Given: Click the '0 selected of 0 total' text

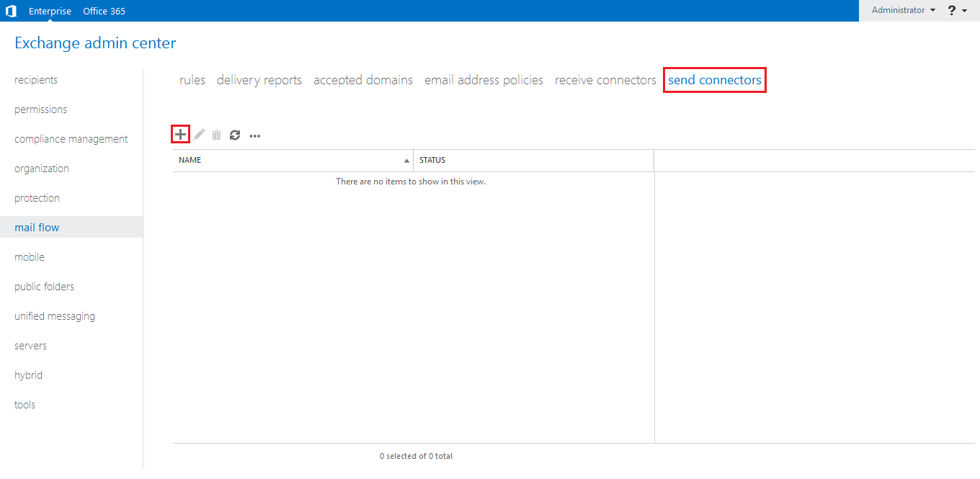Looking at the screenshot, I should (x=416, y=456).
